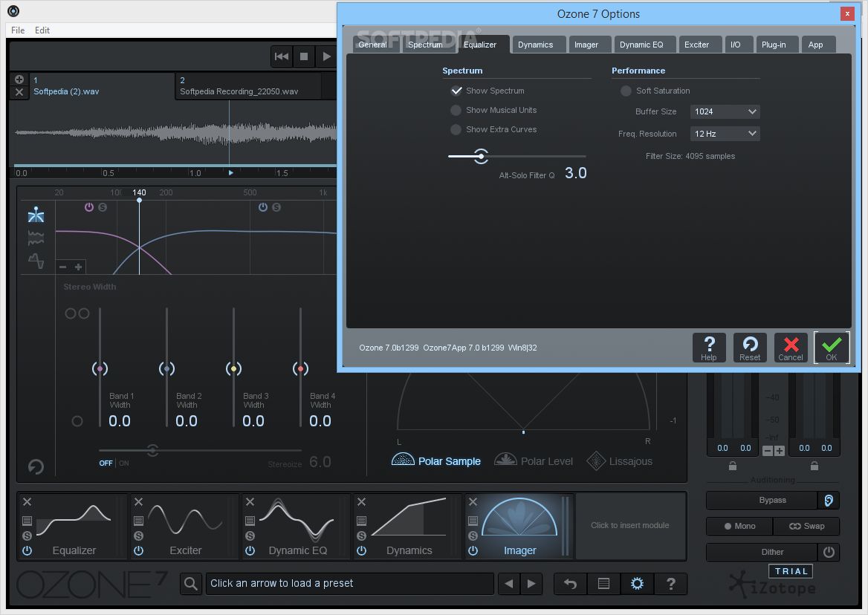Open the Freq. Resolution dropdown
The image size is (868, 615).
[725, 134]
